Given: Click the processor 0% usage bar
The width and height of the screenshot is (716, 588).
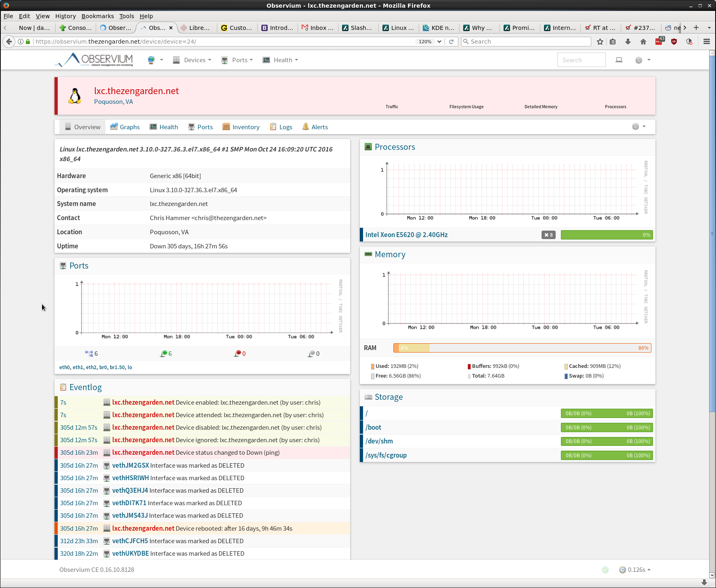Looking at the screenshot, I should point(607,235).
